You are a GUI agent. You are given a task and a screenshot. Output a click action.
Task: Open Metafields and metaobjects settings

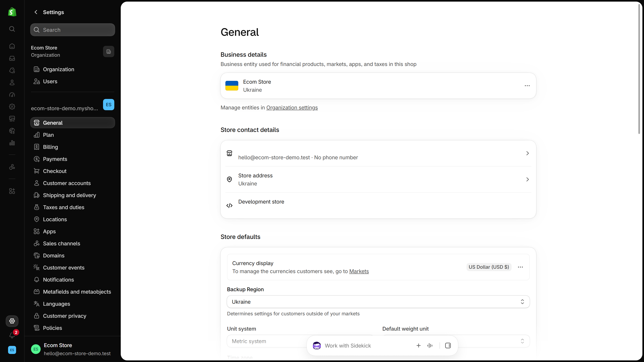pos(72,292)
